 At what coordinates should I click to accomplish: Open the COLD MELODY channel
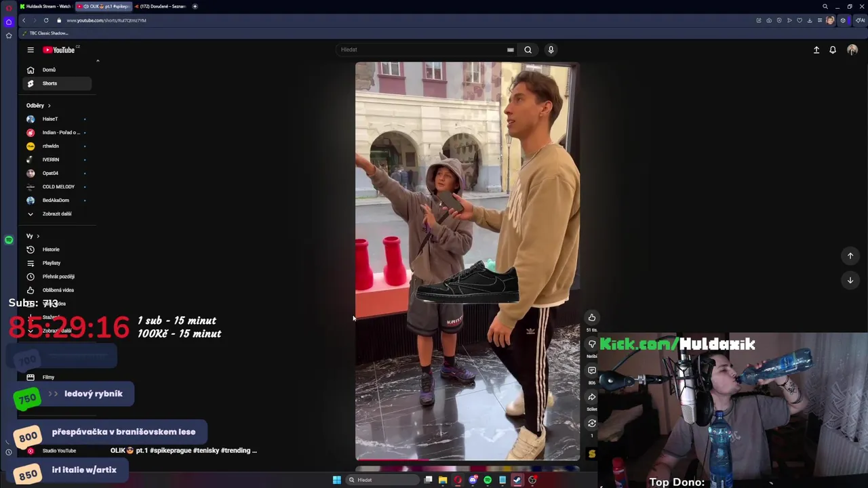[57, 187]
